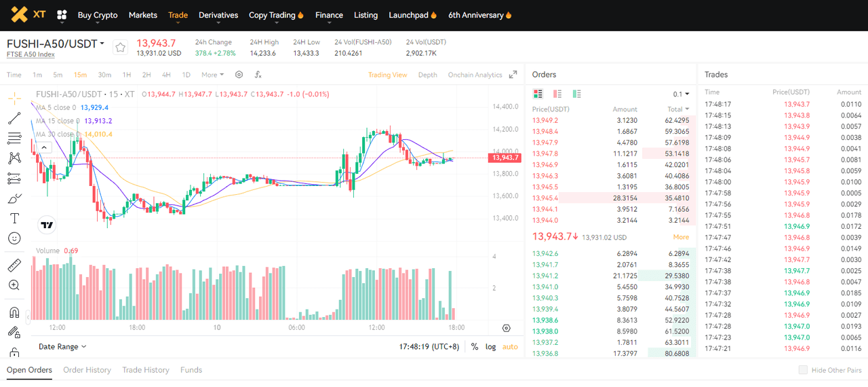This screenshot has width=868, height=387.
Task: Open the 0.1 price precision dropdown
Action: pos(681,94)
